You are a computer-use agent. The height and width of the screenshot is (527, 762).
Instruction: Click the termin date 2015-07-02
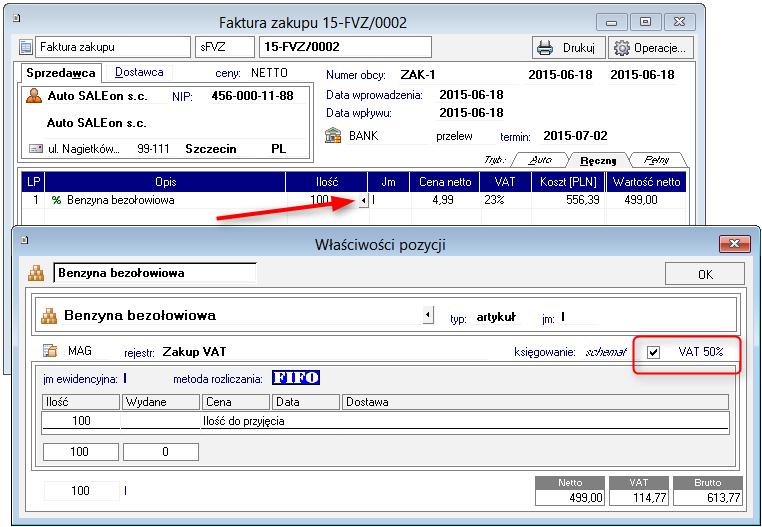coord(575,136)
